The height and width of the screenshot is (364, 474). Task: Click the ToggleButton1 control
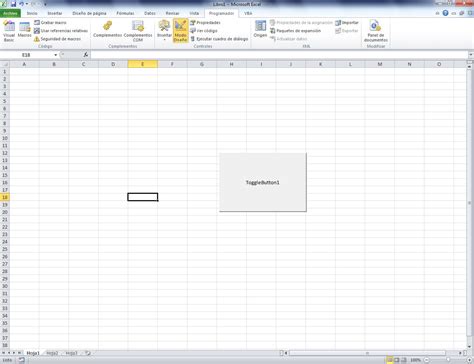[263, 182]
